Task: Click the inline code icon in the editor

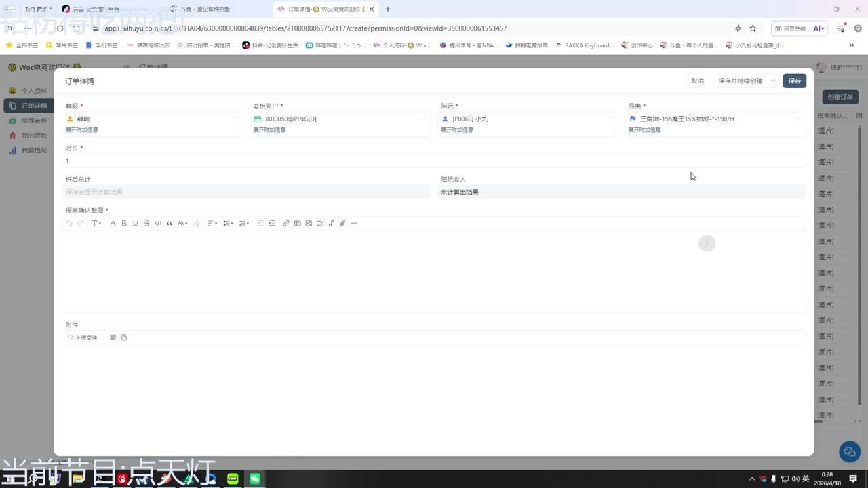Action: [x=158, y=223]
